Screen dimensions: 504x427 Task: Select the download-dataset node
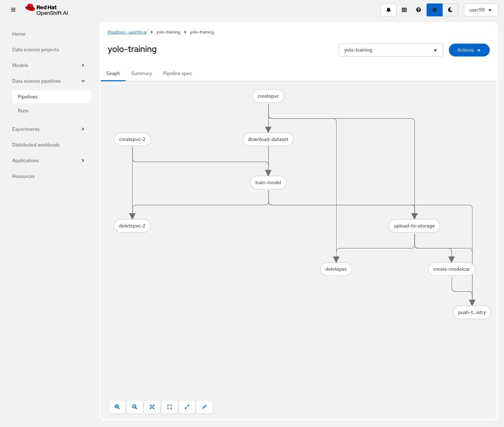point(268,139)
